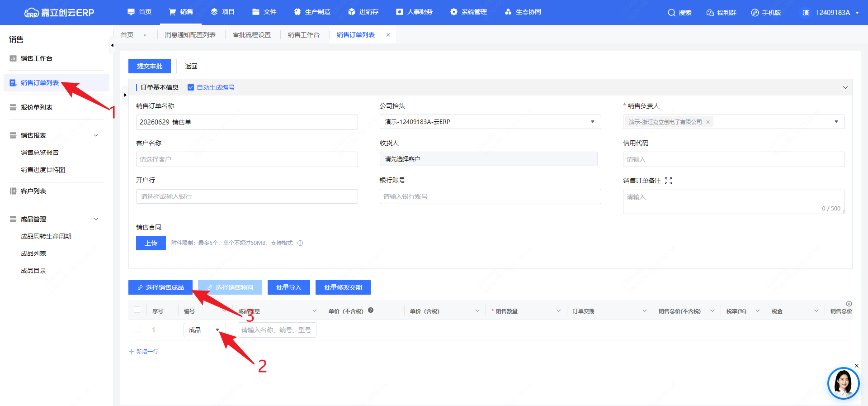Screen dimensions: 868x406
Task: Collapse the 订单基本信息 section
Action: point(845,87)
